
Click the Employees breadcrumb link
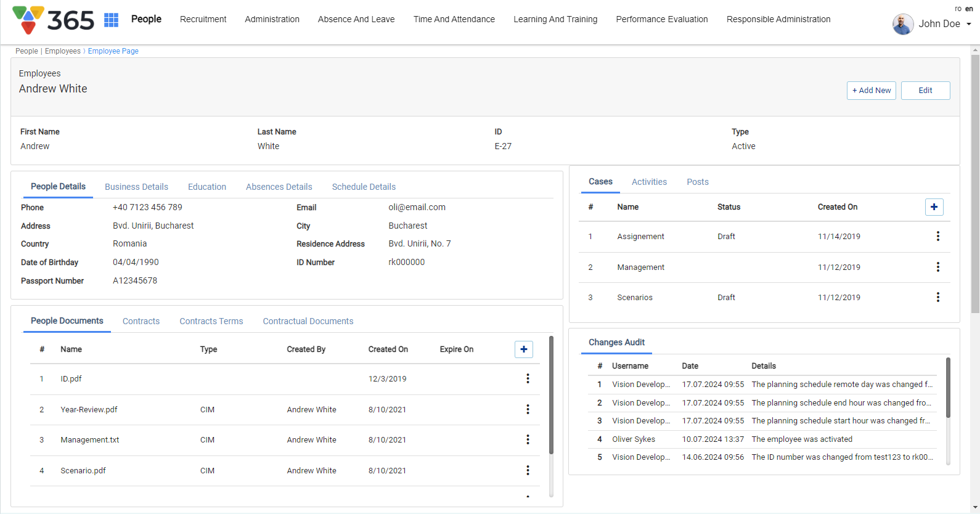62,51
